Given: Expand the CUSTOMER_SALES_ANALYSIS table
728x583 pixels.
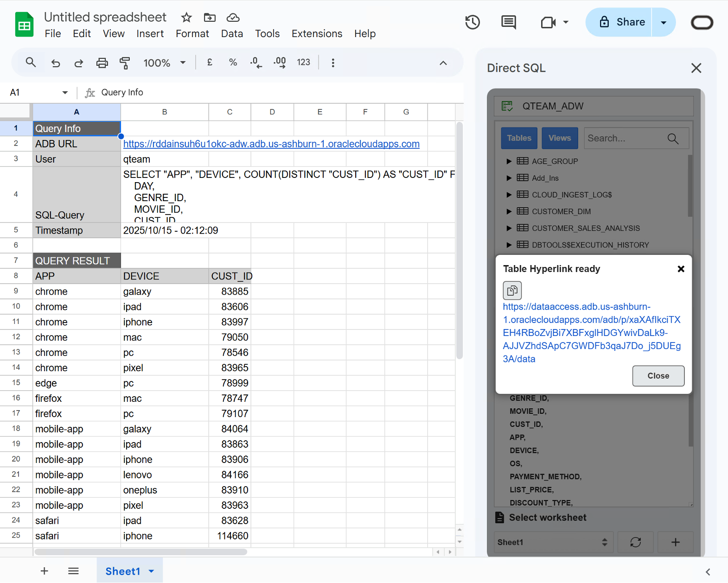Looking at the screenshot, I should pos(509,228).
